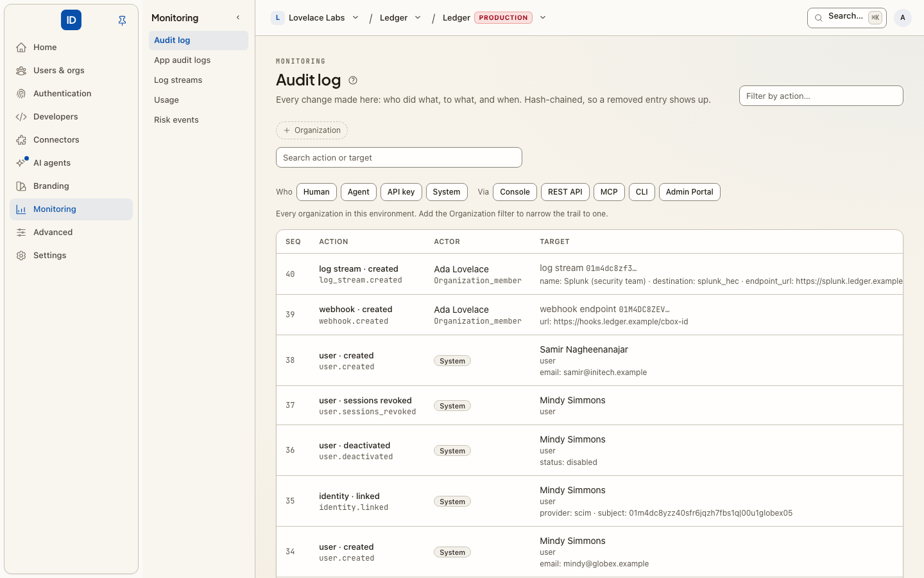Open the Audit log help icon

click(353, 80)
